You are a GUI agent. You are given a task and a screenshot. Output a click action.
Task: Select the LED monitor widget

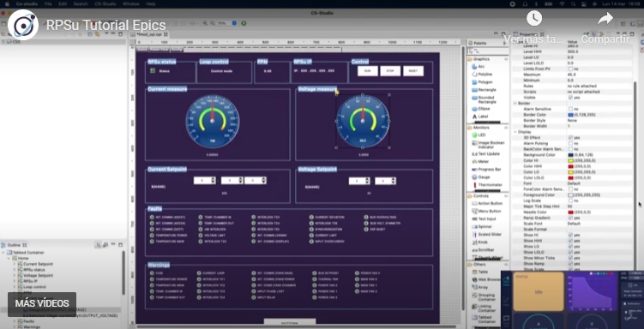478,135
